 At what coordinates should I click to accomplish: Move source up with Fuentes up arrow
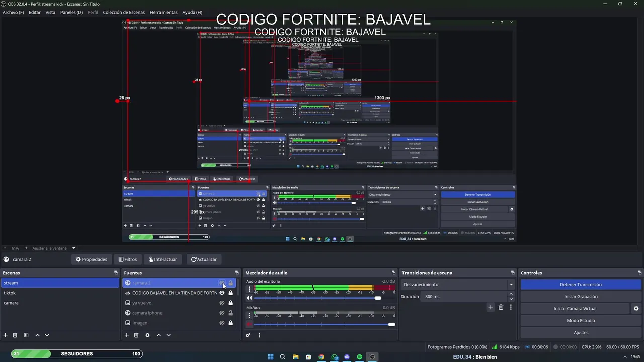(159, 335)
